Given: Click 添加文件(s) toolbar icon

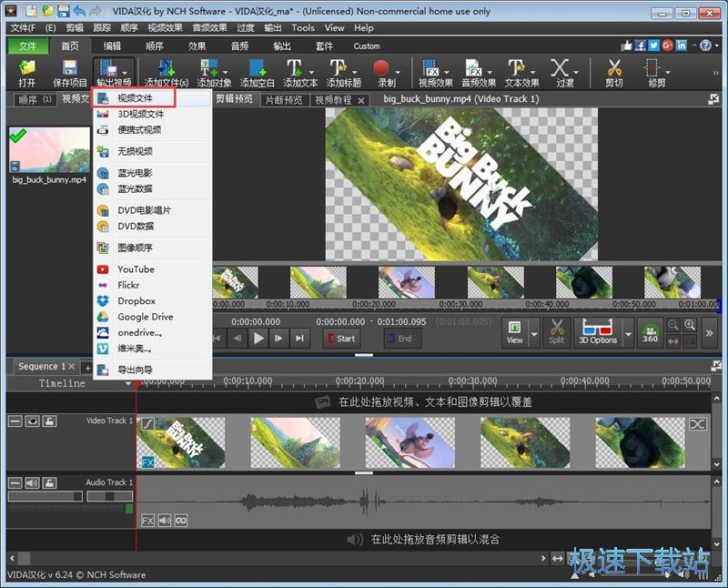Looking at the screenshot, I should tap(167, 74).
